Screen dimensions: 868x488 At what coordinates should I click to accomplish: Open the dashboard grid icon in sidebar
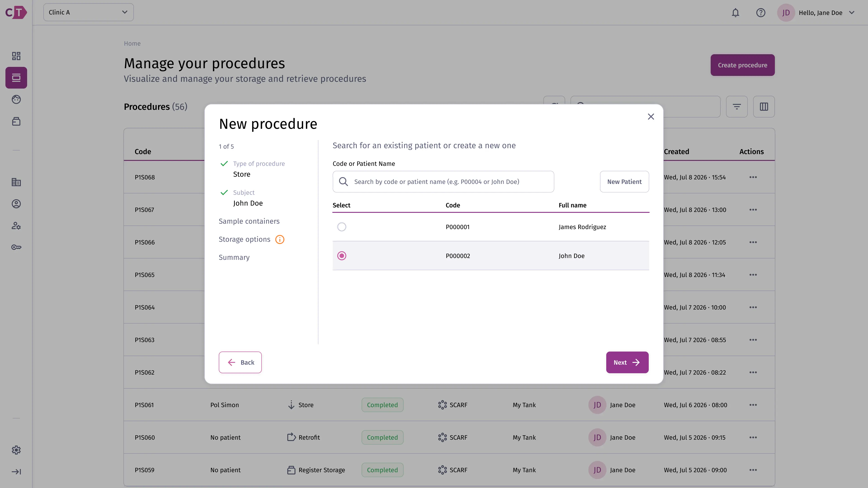tap(16, 56)
